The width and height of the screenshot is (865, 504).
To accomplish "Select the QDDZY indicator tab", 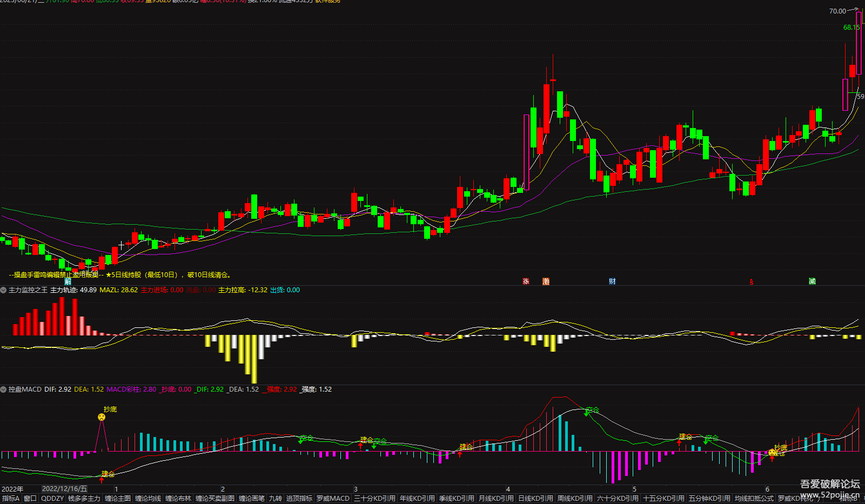I will click(x=52, y=499).
